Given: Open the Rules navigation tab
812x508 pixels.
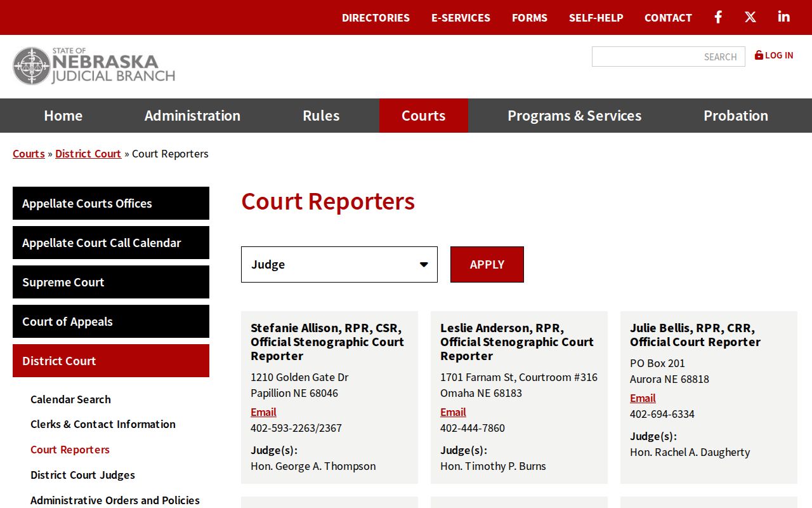Looking at the screenshot, I should [x=321, y=116].
